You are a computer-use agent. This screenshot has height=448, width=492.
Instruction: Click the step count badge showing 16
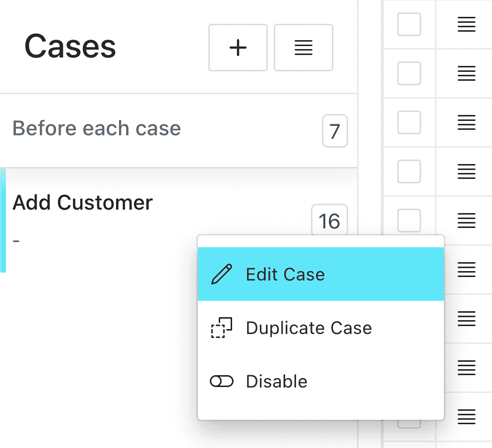click(329, 221)
